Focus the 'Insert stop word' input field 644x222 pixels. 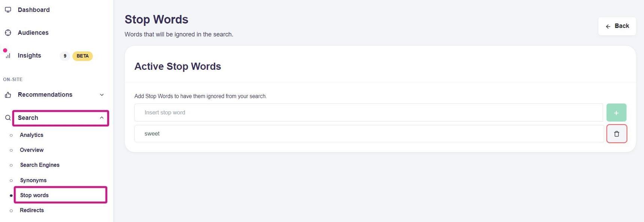click(x=368, y=112)
